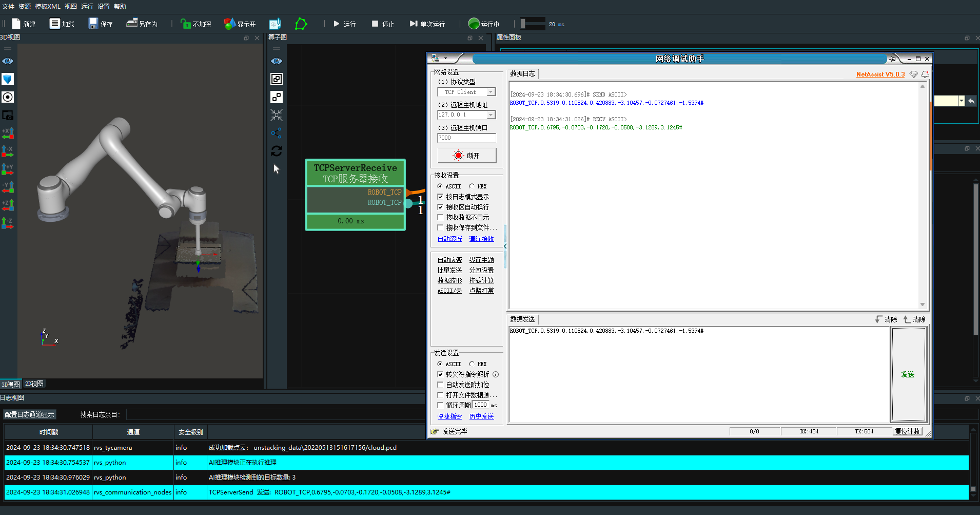
Task: Select ASCII radio in 接收设置
Action: click(x=440, y=186)
